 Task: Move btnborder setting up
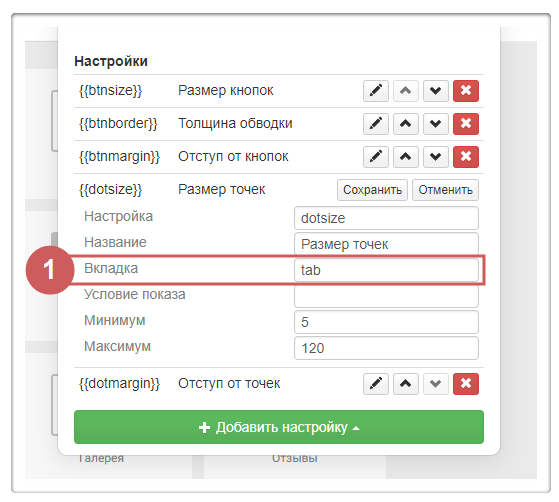pyautogui.click(x=406, y=124)
